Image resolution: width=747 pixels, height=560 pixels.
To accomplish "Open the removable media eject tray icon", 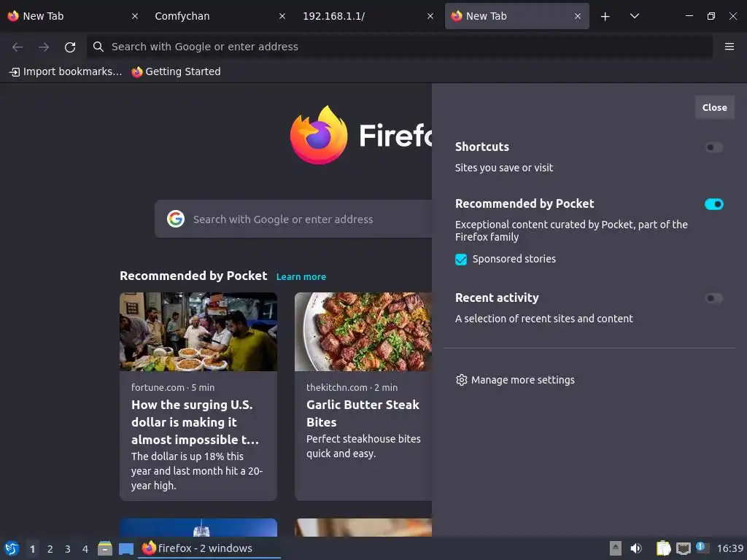I will click(616, 548).
